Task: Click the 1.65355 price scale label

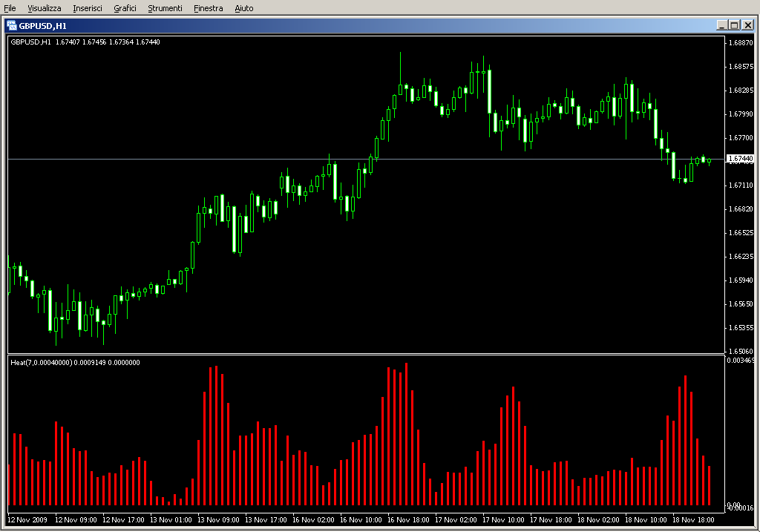Action: tap(741, 327)
